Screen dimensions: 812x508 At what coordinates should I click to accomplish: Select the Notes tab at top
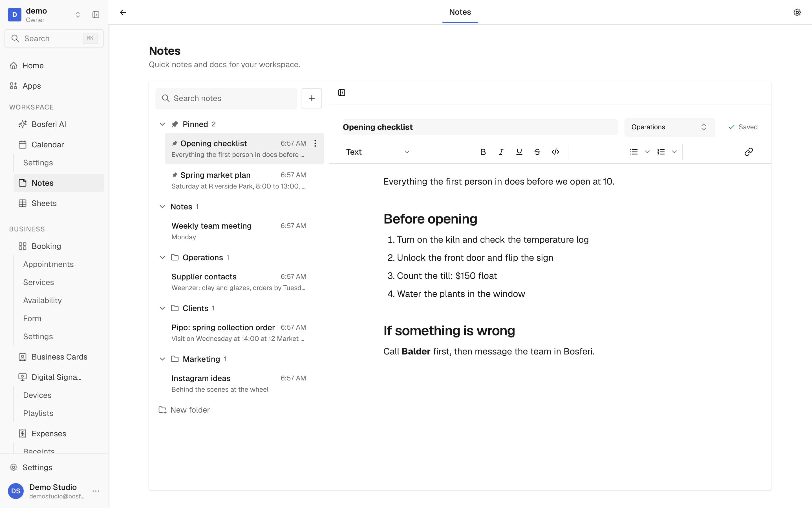[x=460, y=12]
